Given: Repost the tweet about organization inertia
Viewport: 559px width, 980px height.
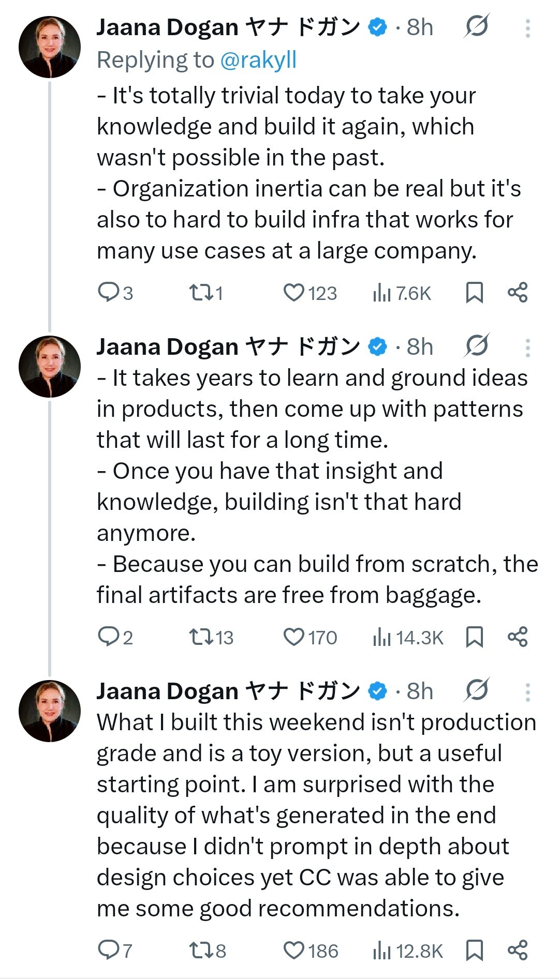Looking at the screenshot, I should [200, 293].
